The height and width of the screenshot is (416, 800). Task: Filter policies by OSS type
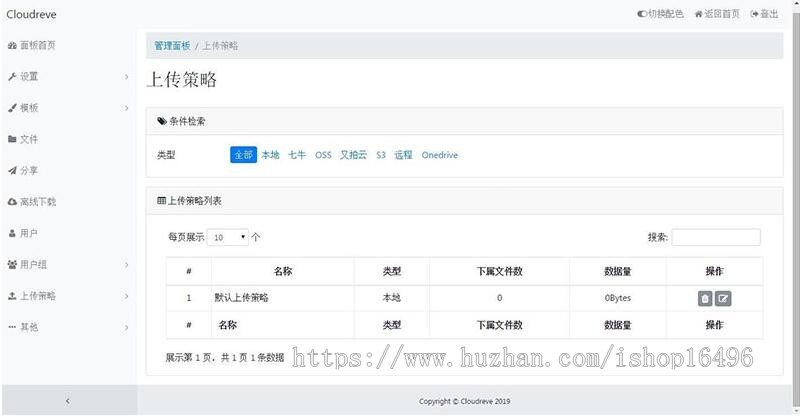point(323,155)
